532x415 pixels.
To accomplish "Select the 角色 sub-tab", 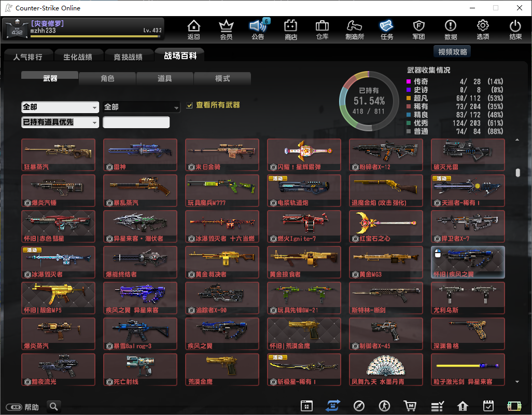I will [107, 78].
